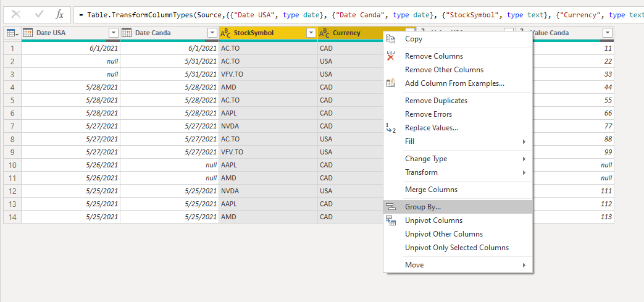Confirm the formula with the checkmark icon
The width and height of the screenshot is (644, 302).
tap(40, 15)
